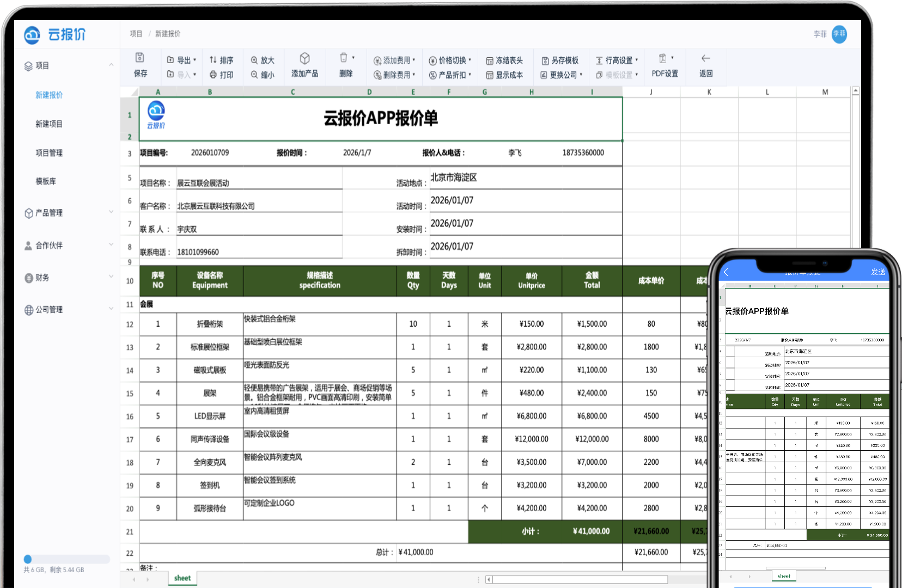Image resolution: width=902 pixels, height=588 pixels.
Task: Tap 发送 on the phone screen
Action: pos(878,272)
